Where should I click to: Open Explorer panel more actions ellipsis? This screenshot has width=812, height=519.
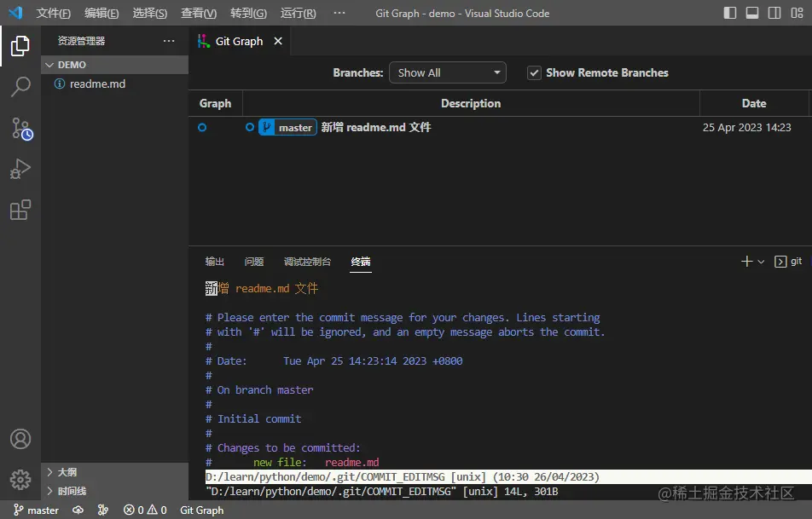click(x=169, y=41)
